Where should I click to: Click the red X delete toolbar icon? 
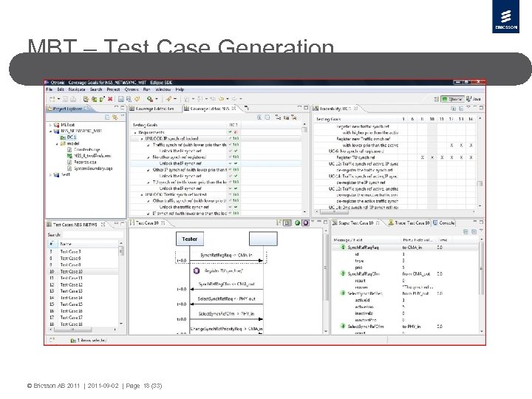pyautogui.click(x=110, y=99)
